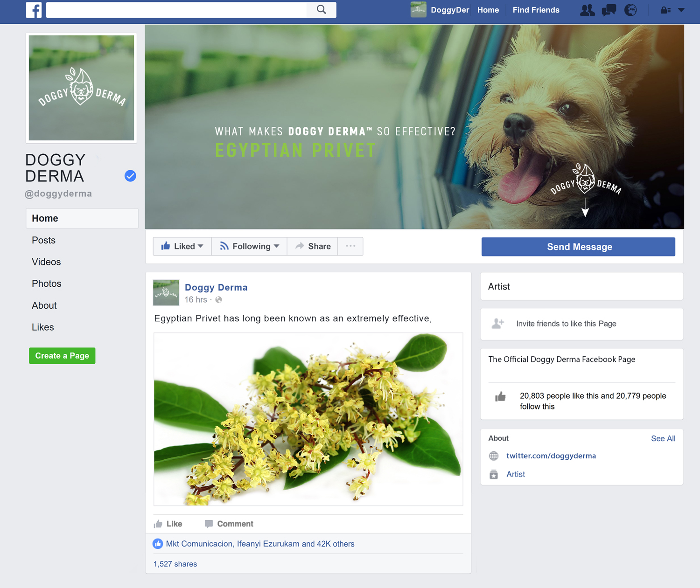The width and height of the screenshot is (700, 588).
Task: Click the website globe icon in About
Action: pyautogui.click(x=494, y=456)
